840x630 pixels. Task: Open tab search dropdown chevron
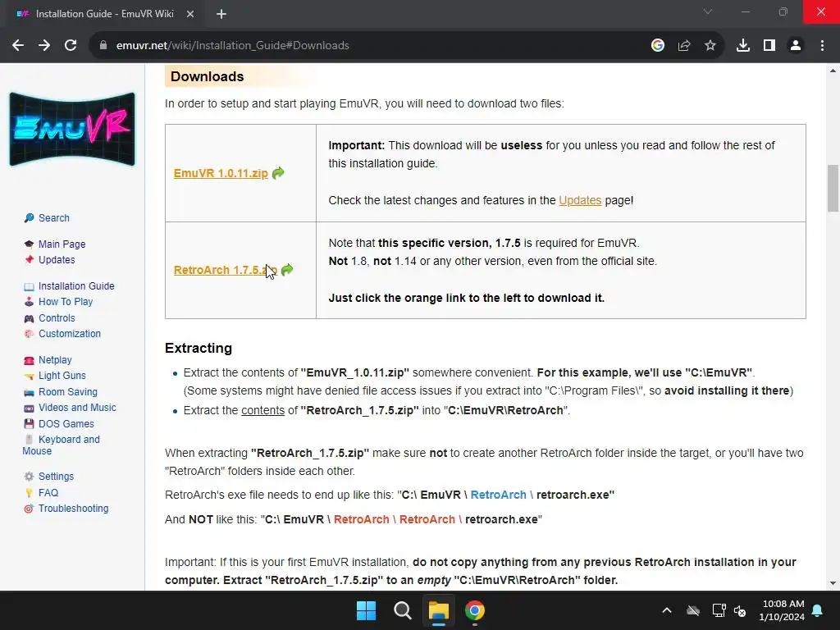pos(708,11)
